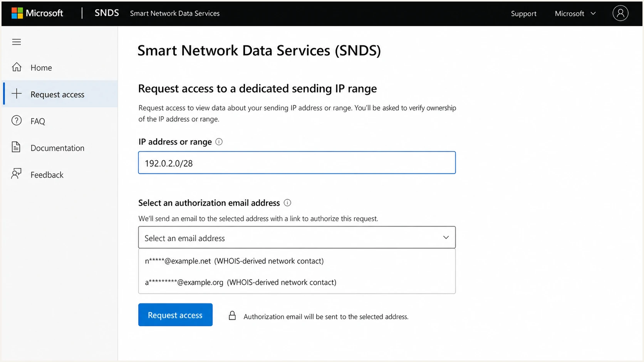Click the 'Request access to a dedicated sending IP range' heading
644x362 pixels.
pos(257,88)
